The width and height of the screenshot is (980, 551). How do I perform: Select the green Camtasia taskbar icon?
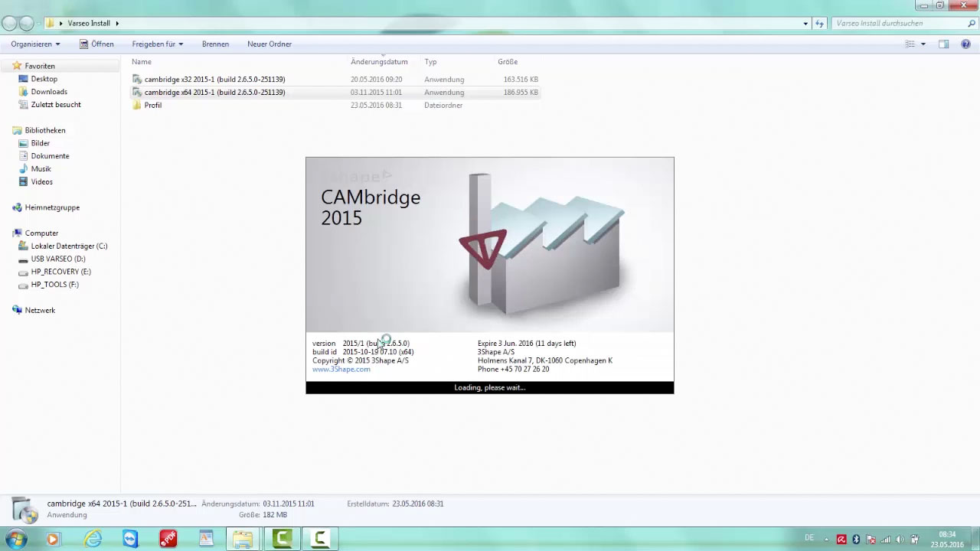pyautogui.click(x=282, y=540)
